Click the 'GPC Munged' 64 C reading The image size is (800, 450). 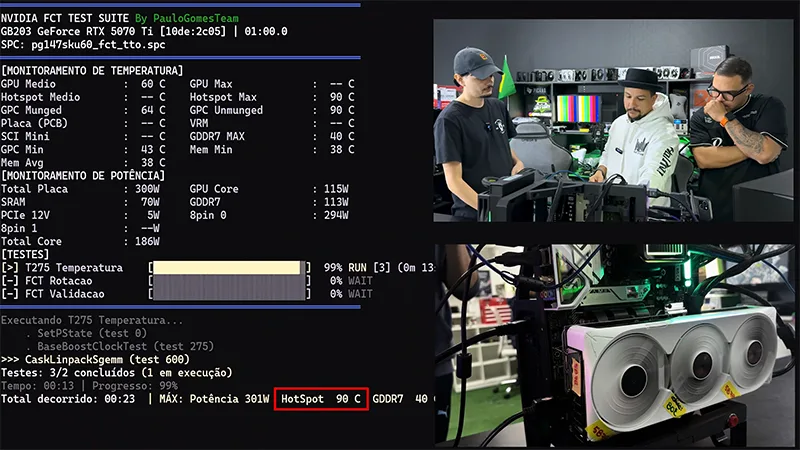tap(153, 110)
